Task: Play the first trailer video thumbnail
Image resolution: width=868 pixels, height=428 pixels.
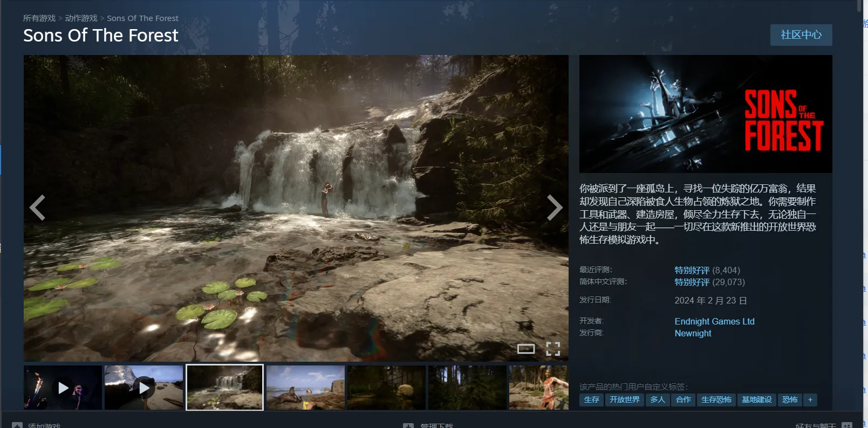Action: click(x=63, y=388)
